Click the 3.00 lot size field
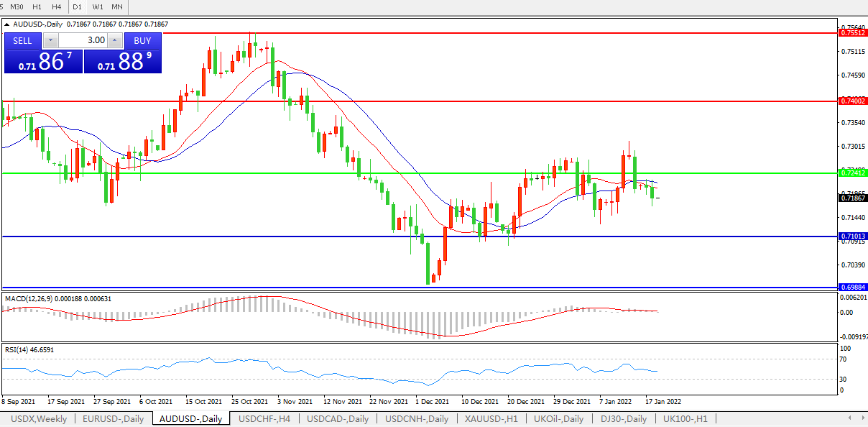 [x=82, y=40]
